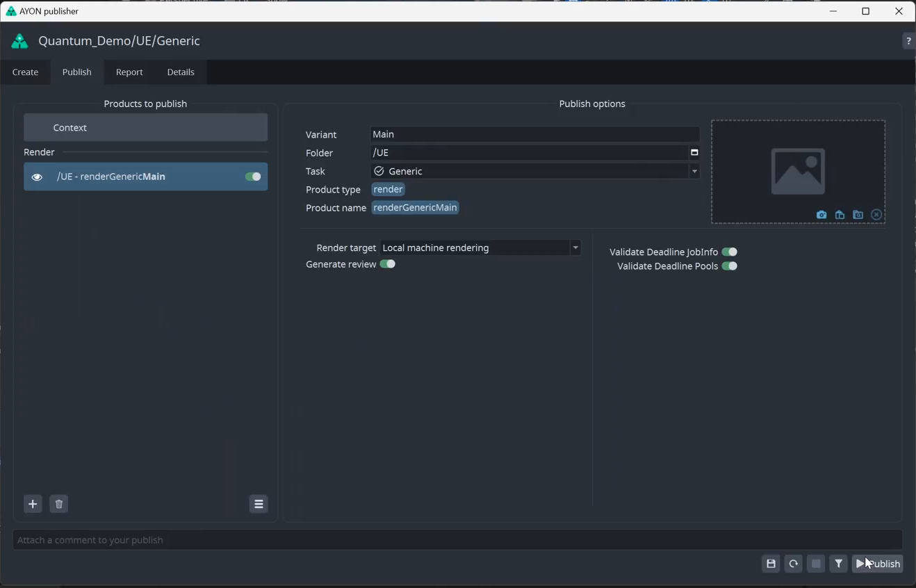The height and width of the screenshot is (588, 916).
Task: Toggle Validate Deadline JobInfo off
Action: (x=730, y=252)
